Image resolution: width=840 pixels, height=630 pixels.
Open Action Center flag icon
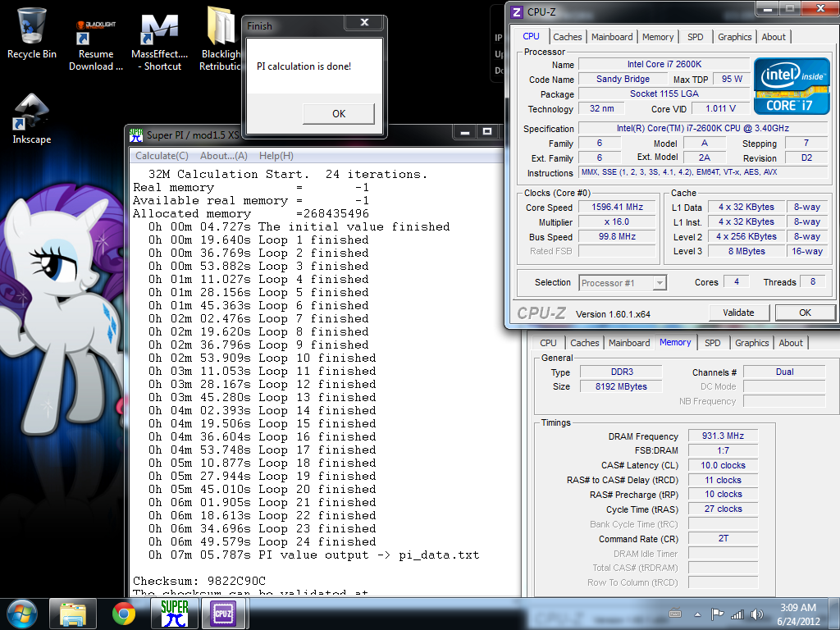point(717,614)
